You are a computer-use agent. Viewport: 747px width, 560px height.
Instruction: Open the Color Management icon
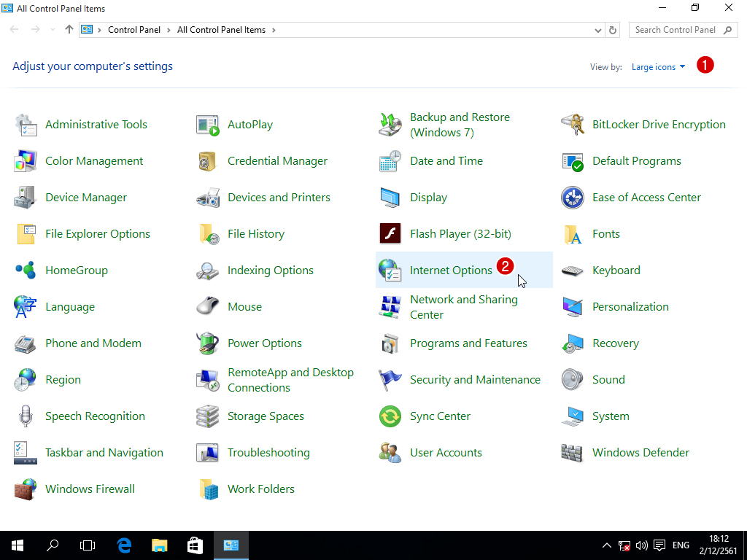click(x=26, y=161)
